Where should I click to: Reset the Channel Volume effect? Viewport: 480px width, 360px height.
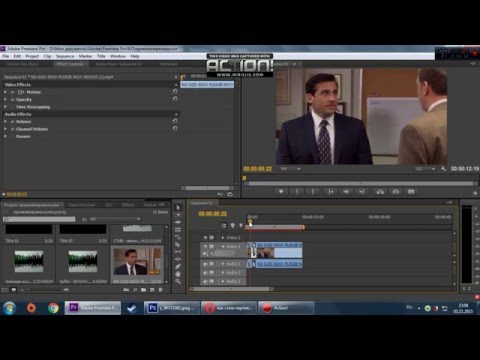[175, 128]
